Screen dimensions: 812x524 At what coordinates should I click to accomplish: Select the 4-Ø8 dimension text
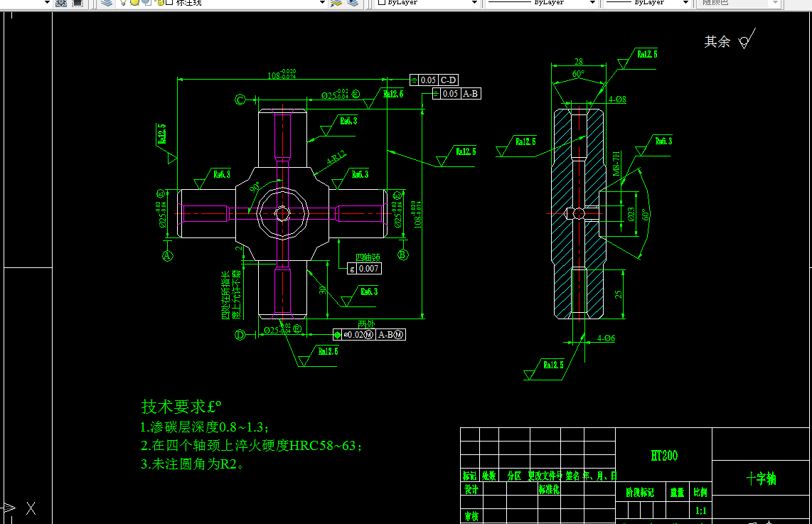coord(617,99)
